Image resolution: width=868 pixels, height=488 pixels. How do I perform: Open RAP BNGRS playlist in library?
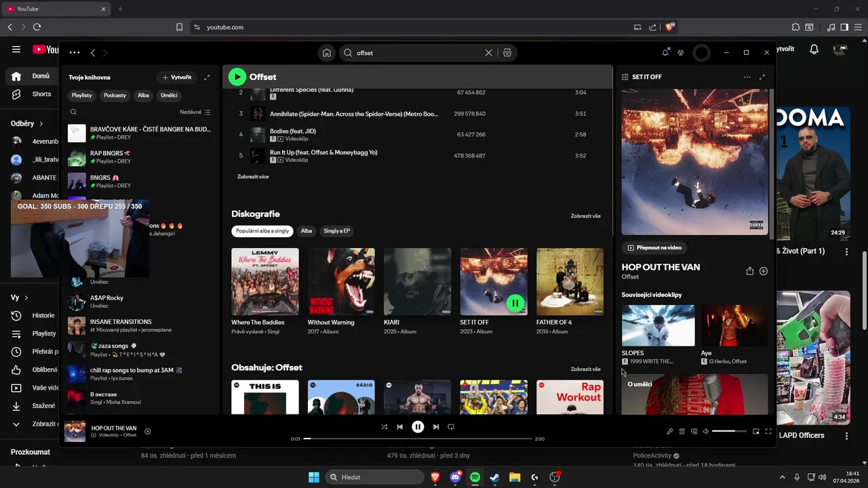[140, 157]
